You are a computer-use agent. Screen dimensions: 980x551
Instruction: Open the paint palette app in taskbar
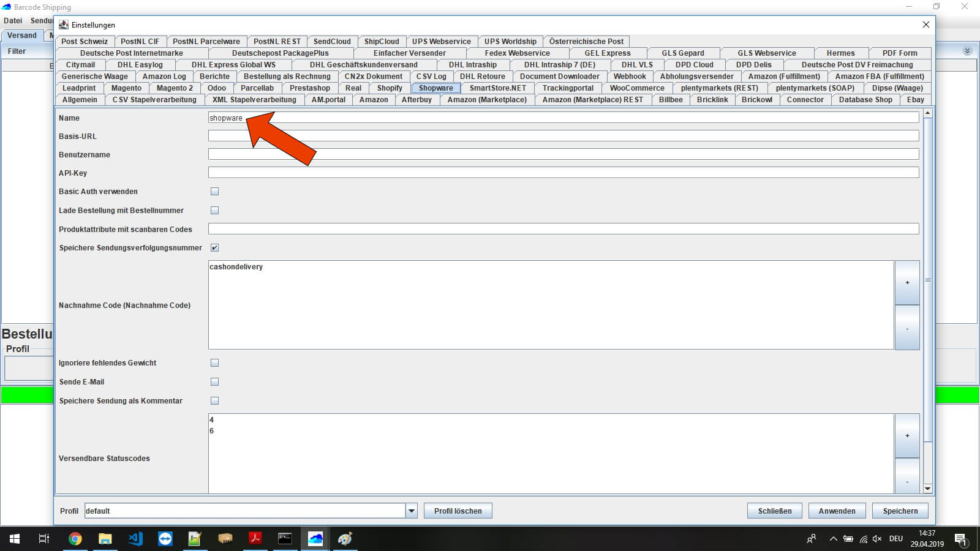click(x=345, y=539)
